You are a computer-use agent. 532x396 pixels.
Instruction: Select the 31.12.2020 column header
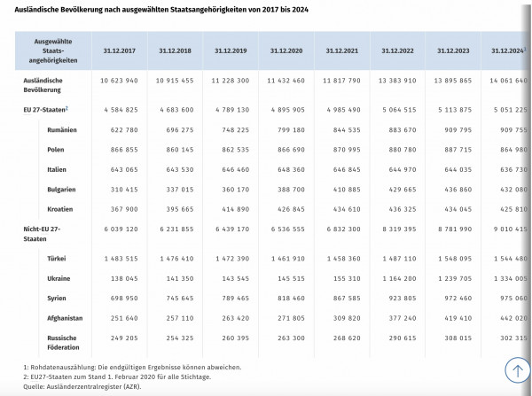tap(286, 50)
